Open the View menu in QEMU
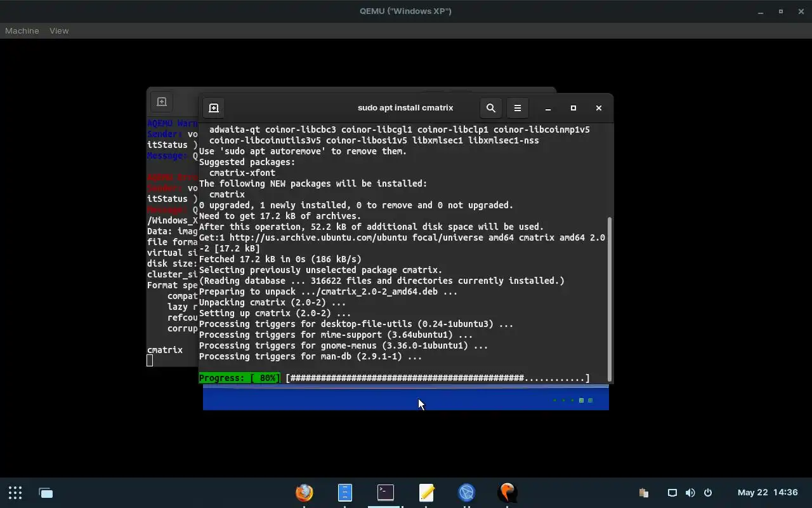The image size is (812, 508). tap(59, 30)
